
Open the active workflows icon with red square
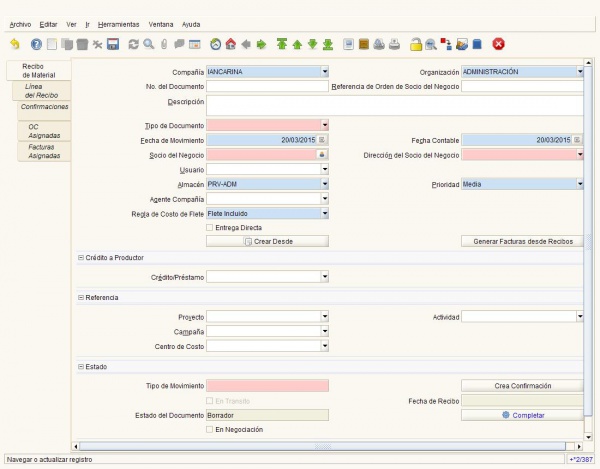point(446,44)
